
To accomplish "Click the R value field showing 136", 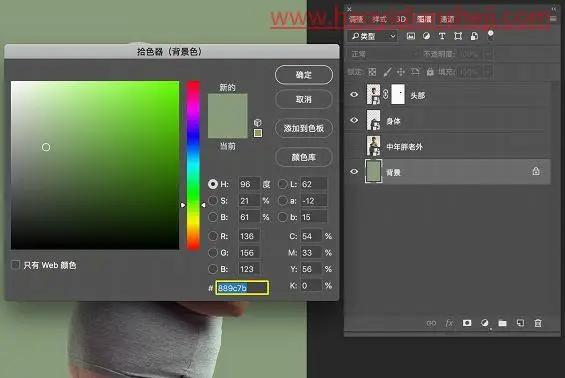I will point(249,236).
